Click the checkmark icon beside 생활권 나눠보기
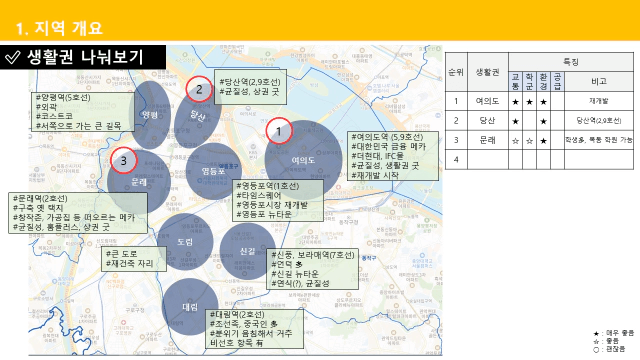This screenshot has width=640, height=360. (12, 57)
